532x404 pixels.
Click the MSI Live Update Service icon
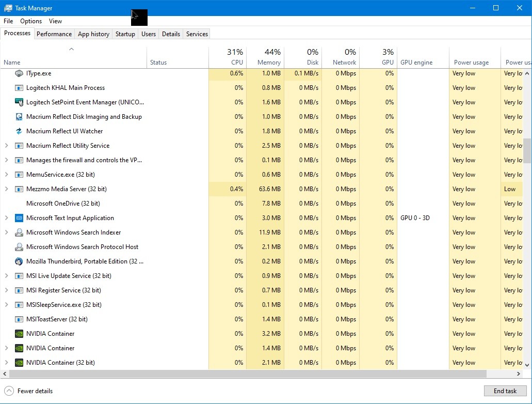click(19, 276)
